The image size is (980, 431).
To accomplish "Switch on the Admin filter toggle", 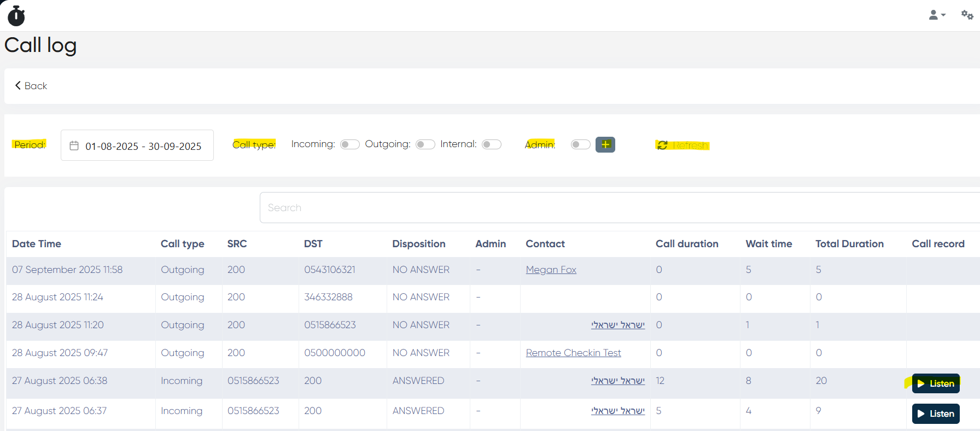I will pos(580,144).
